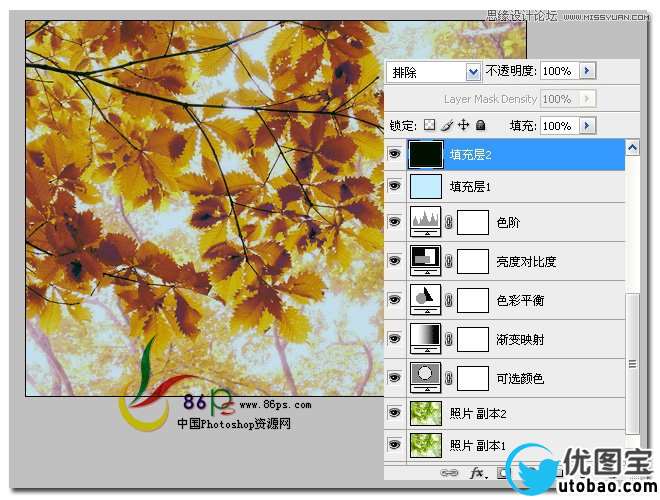Viewport: 660px width, 500px height.
Task: Toggle lock position move icon
Action: point(463,125)
